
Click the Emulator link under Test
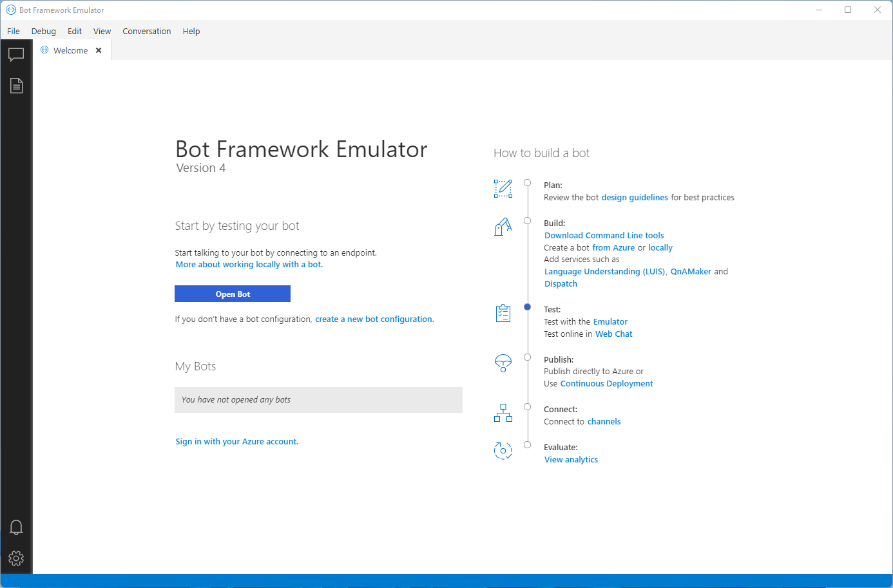[610, 322]
